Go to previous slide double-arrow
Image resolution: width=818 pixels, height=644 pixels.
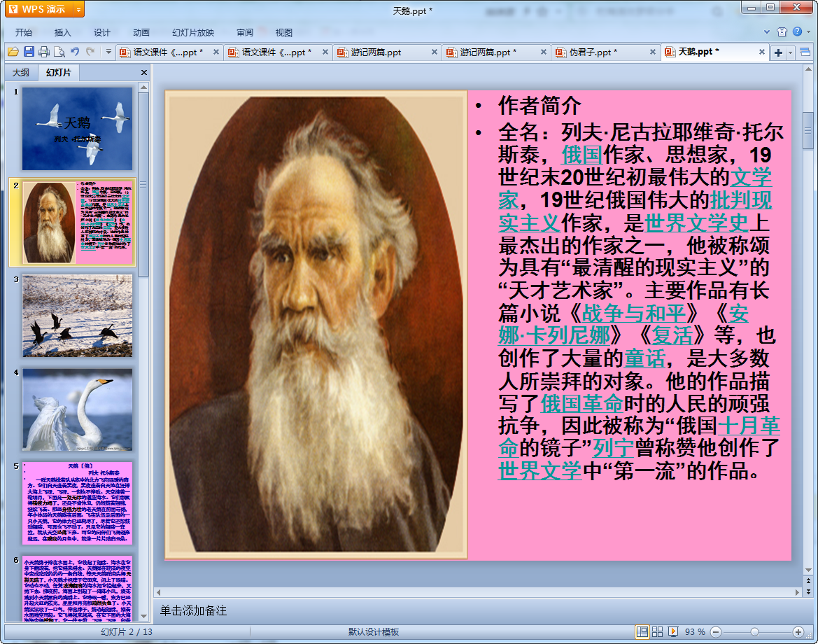click(x=809, y=580)
